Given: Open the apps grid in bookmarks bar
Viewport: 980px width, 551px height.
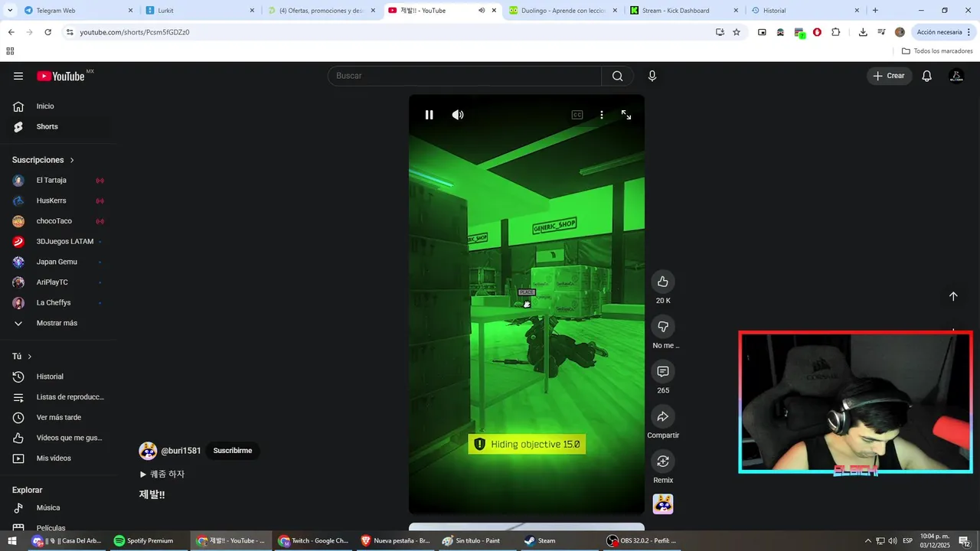Looking at the screenshot, I should point(10,51).
